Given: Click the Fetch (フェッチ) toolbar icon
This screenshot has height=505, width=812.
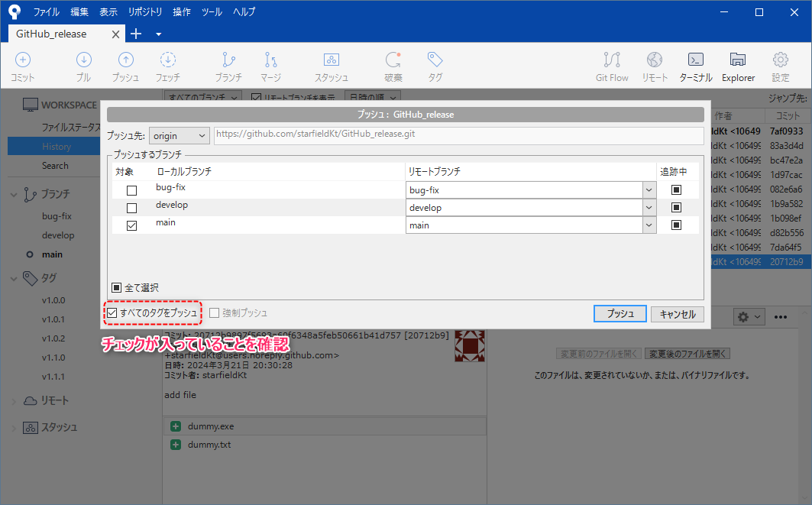Looking at the screenshot, I should 168,60.
